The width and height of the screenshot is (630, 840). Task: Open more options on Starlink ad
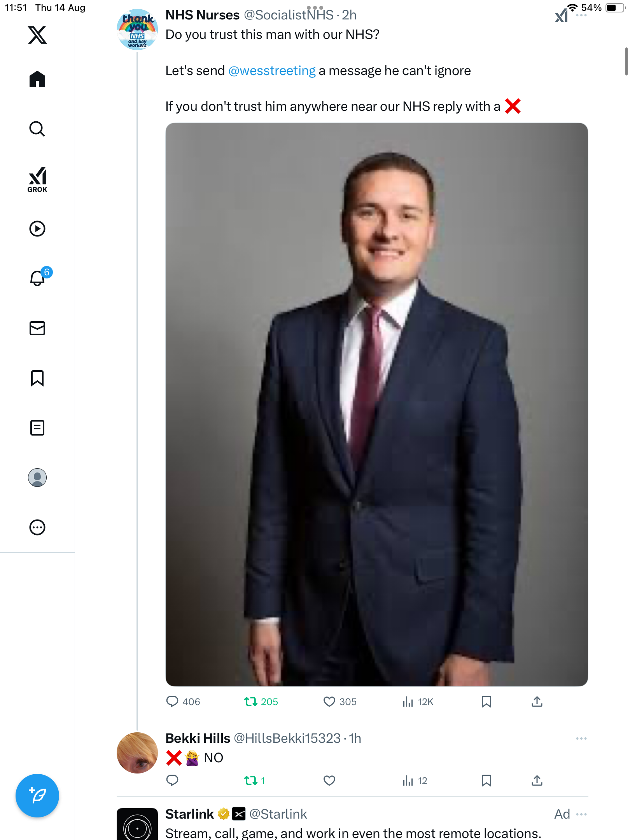581,814
